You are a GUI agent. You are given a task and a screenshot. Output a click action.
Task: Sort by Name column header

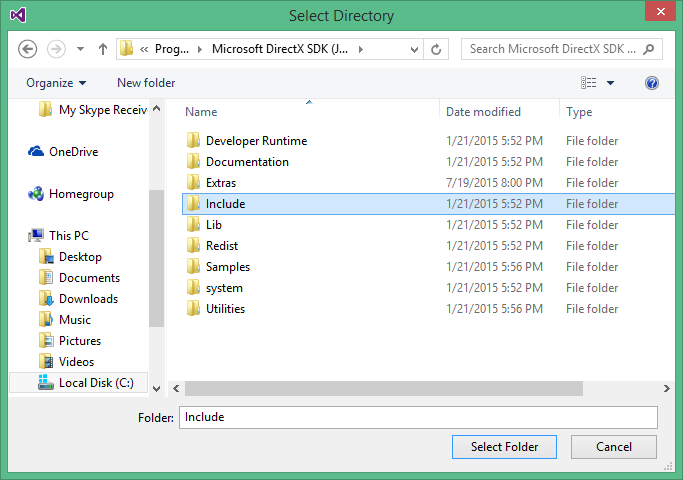[x=201, y=112]
